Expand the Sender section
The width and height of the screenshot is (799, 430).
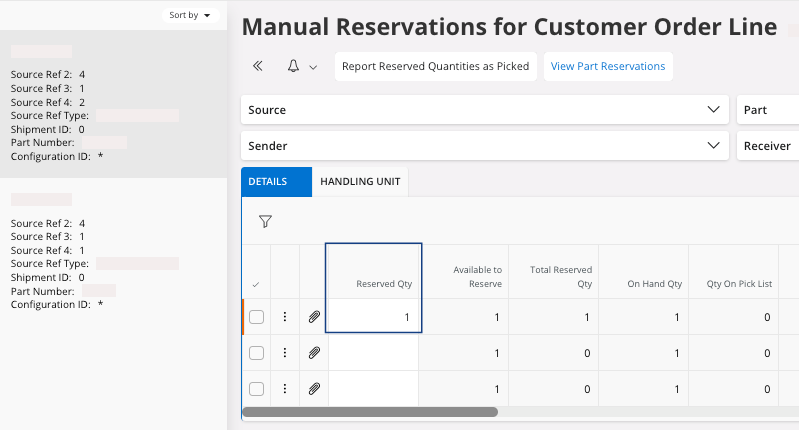pos(484,146)
